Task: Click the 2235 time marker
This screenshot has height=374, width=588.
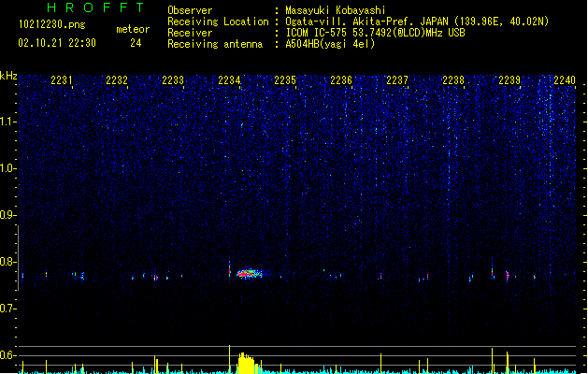Action: 285,80
